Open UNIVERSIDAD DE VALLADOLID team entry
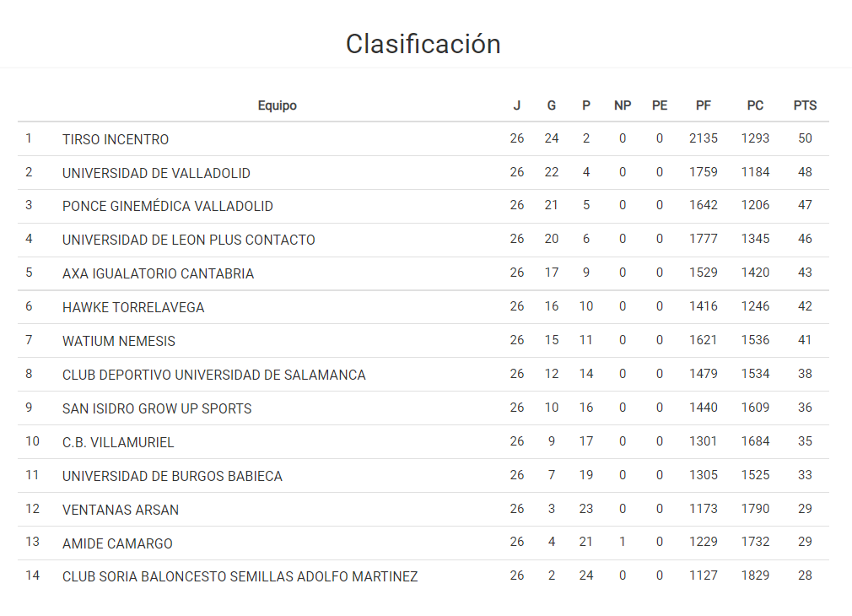The height and width of the screenshot is (616, 852). [x=156, y=173]
